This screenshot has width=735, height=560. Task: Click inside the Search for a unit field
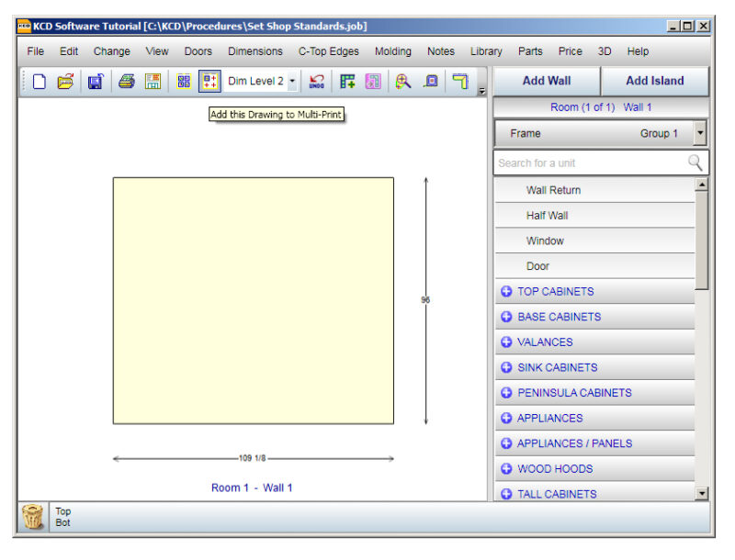588,162
